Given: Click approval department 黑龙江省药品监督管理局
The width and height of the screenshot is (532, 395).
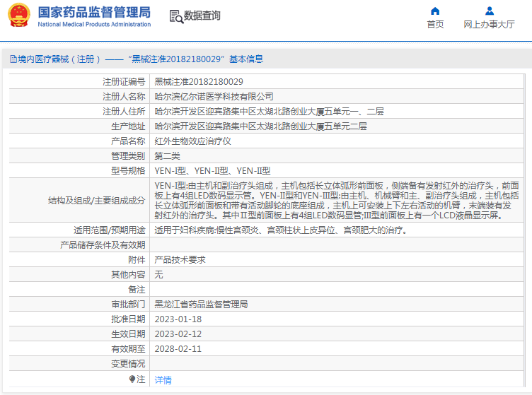Looking at the screenshot, I should [201, 305].
